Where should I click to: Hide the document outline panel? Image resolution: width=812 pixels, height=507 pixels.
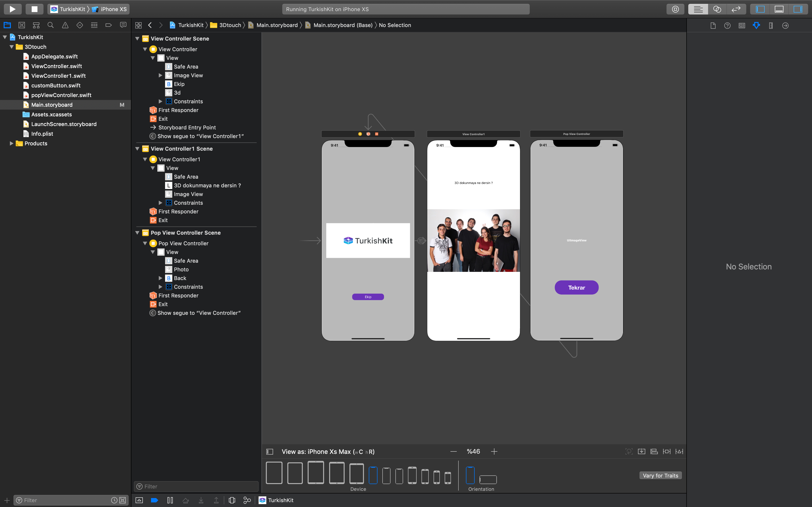click(270, 452)
